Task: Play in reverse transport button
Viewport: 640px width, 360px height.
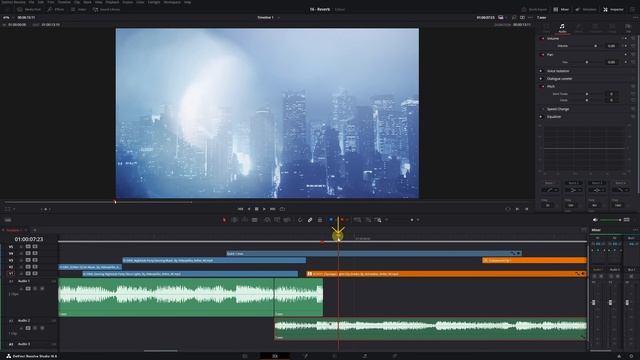Action: tap(249, 209)
